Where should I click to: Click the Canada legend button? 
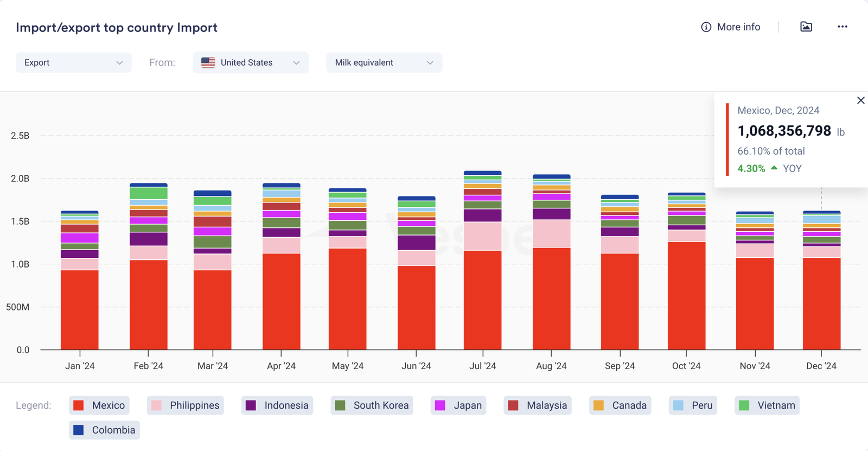click(x=620, y=405)
